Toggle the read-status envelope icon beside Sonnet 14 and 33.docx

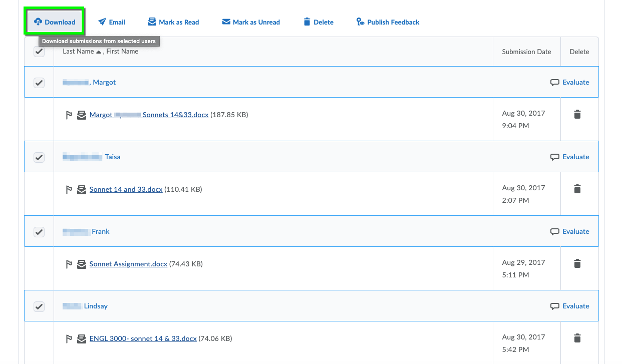coord(82,189)
